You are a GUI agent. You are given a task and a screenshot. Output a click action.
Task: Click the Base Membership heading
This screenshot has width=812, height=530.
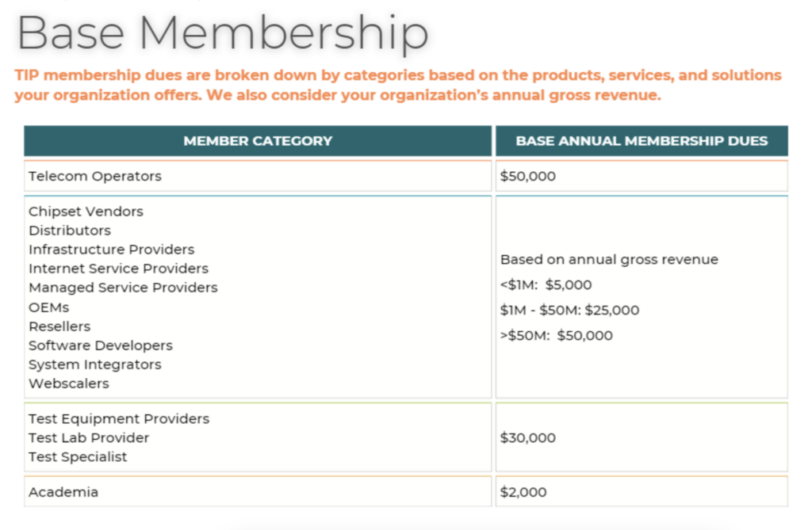pos(223,33)
